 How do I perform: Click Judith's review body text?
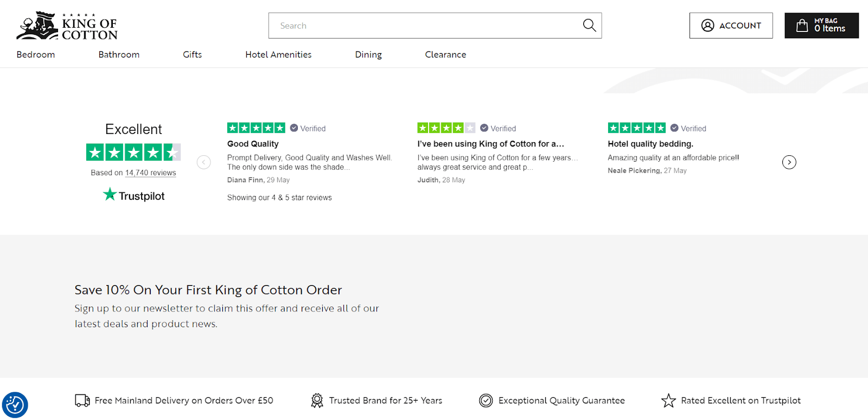click(x=497, y=162)
